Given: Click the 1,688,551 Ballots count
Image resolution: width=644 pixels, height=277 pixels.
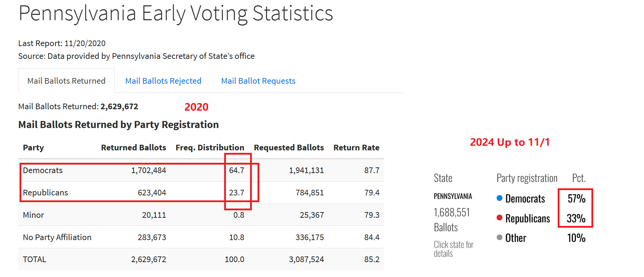Looking at the screenshot, I should (x=451, y=220).
